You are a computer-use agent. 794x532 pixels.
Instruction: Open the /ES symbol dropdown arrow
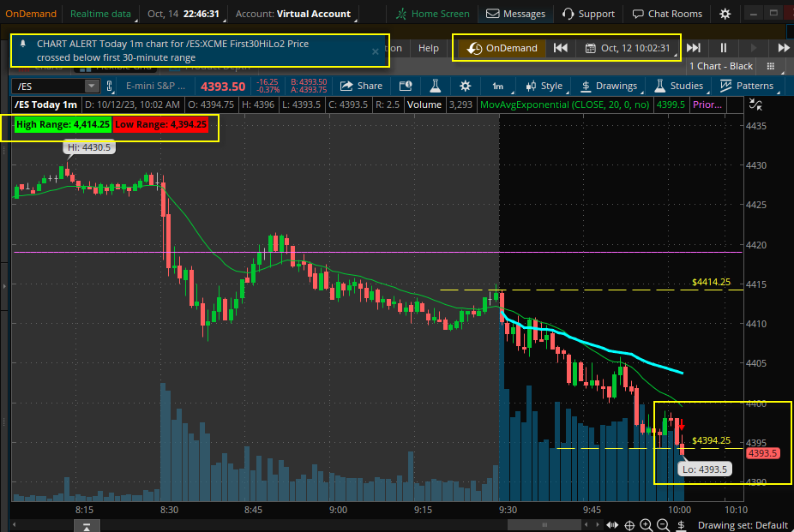92,86
